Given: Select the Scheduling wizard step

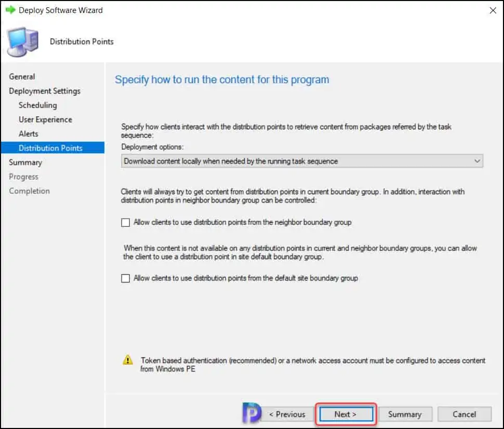Looking at the screenshot, I should click(x=37, y=105).
